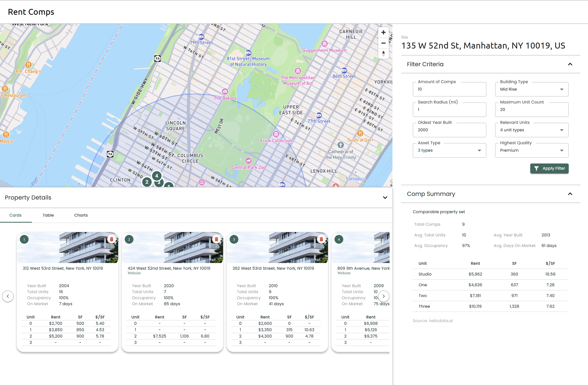
Task: Click trash icon on 362 West 53rd card
Action: (321, 239)
